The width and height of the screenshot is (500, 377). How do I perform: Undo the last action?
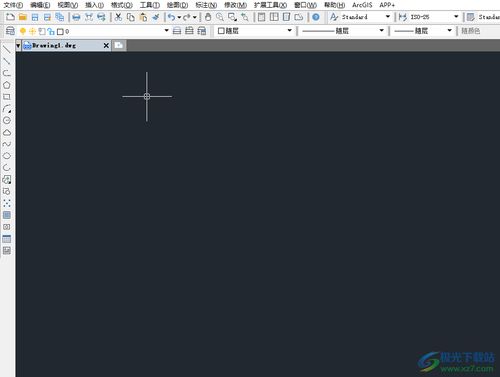(x=171, y=17)
